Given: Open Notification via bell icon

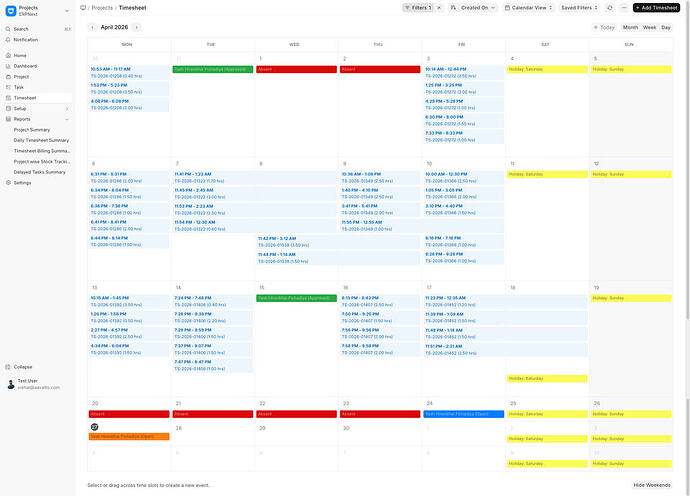Looking at the screenshot, I should tap(8, 40).
